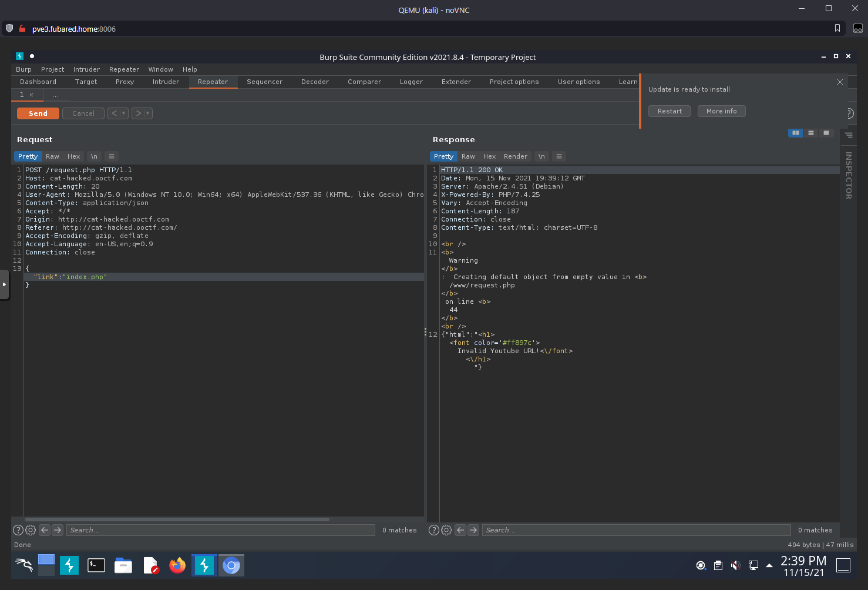
Task: Click the Cancel request button
Action: (x=83, y=113)
